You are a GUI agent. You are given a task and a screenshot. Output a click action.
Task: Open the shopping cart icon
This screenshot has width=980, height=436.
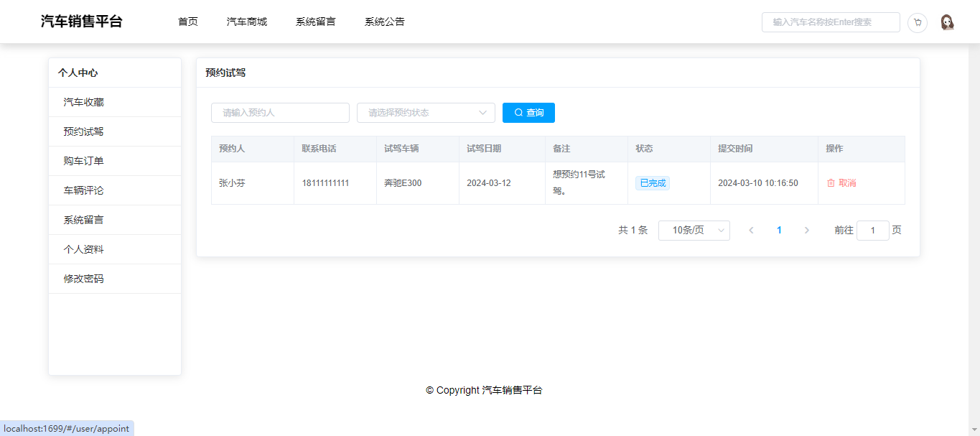coord(917,22)
